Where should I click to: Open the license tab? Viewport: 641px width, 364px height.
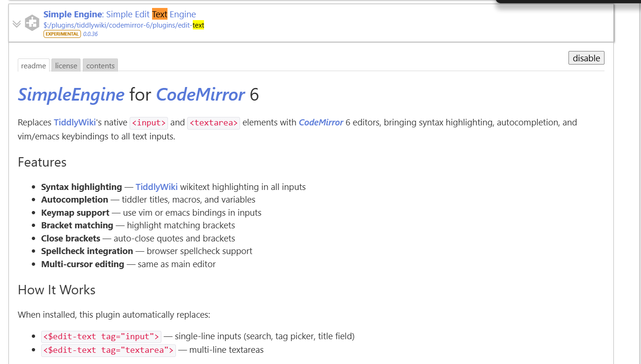tap(66, 66)
